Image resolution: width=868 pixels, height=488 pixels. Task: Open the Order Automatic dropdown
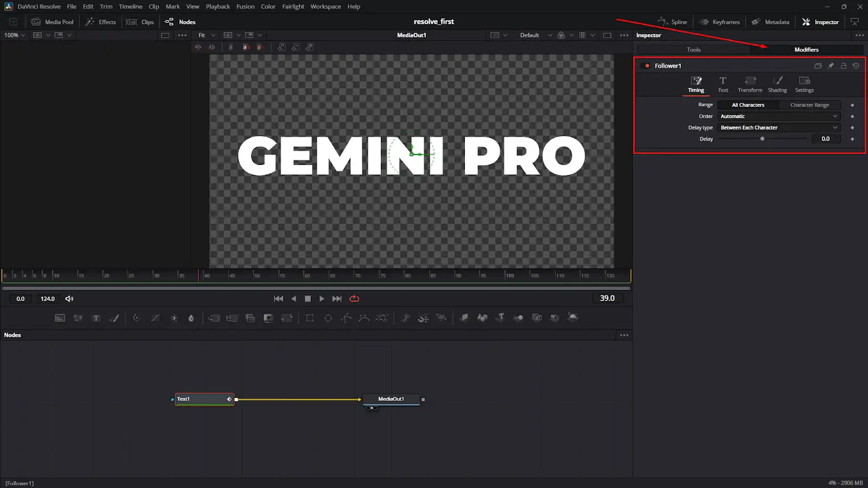779,117
